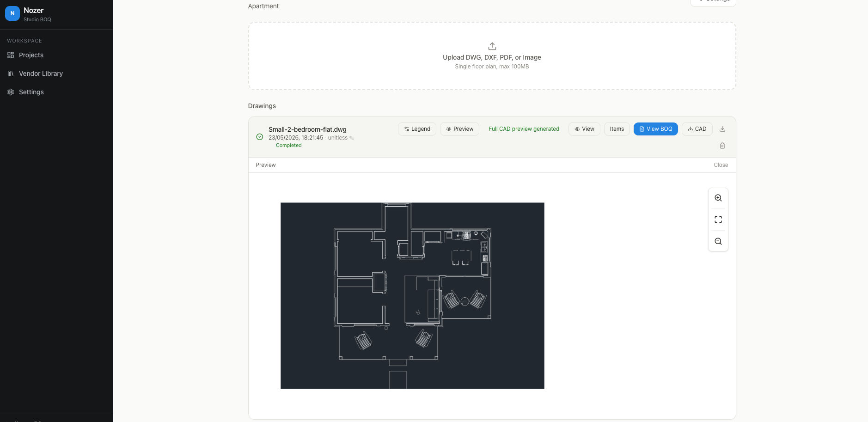Screen dimensions: 868x422
Task: Open View BOQ
Action: (655, 129)
